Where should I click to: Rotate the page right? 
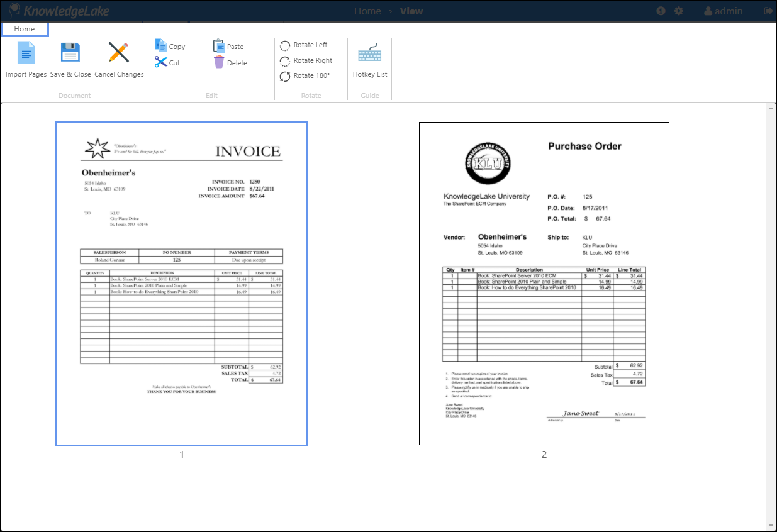pyautogui.click(x=306, y=61)
